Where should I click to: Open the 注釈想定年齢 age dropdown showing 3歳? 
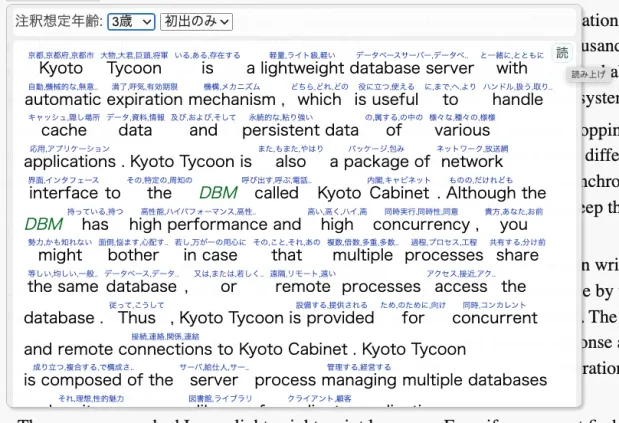(x=131, y=22)
